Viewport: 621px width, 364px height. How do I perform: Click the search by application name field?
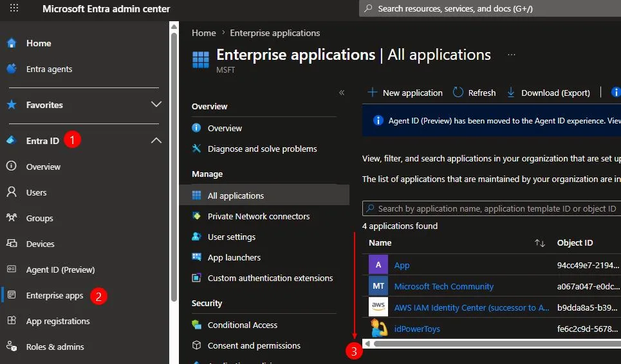pos(492,208)
